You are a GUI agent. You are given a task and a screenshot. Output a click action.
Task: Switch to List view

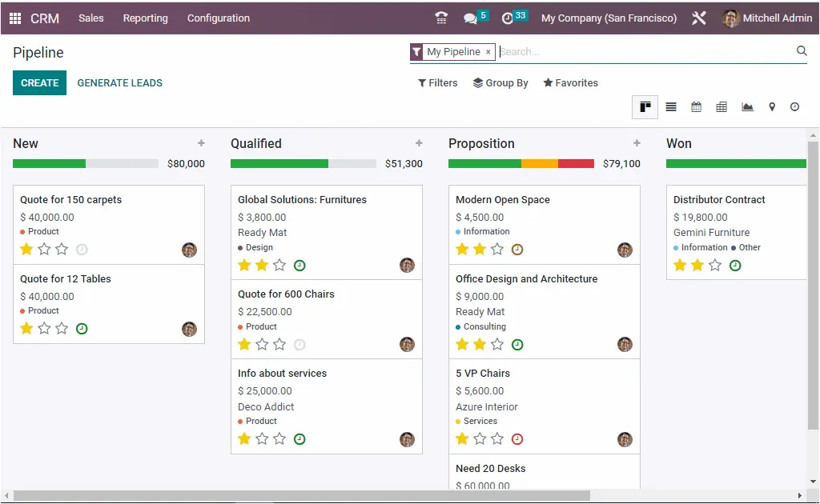pyautogui.click(x=670, y=106)
